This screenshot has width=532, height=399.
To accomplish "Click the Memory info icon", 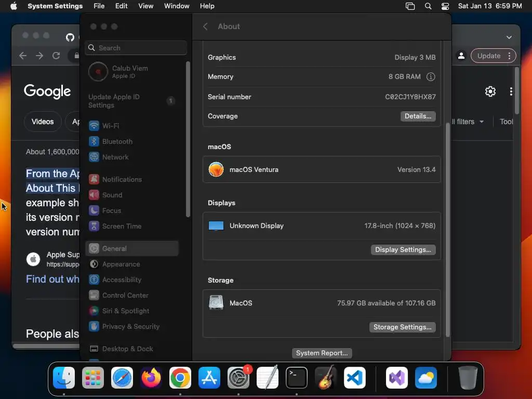I will 431,77.
